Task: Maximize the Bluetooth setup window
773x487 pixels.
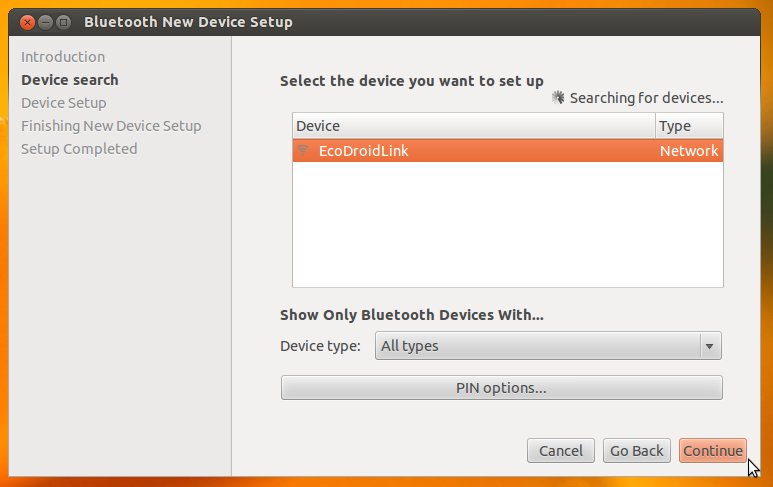Action: tap(63, 21)
